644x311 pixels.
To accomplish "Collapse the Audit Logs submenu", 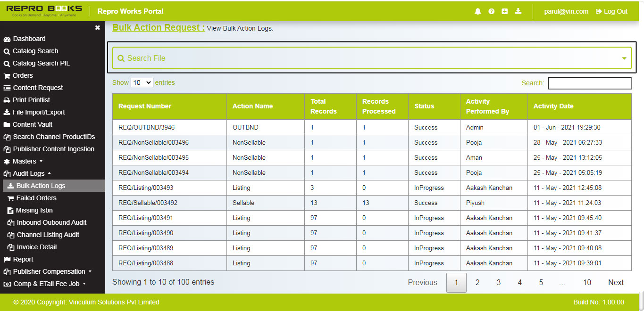I will click(28, 173).
